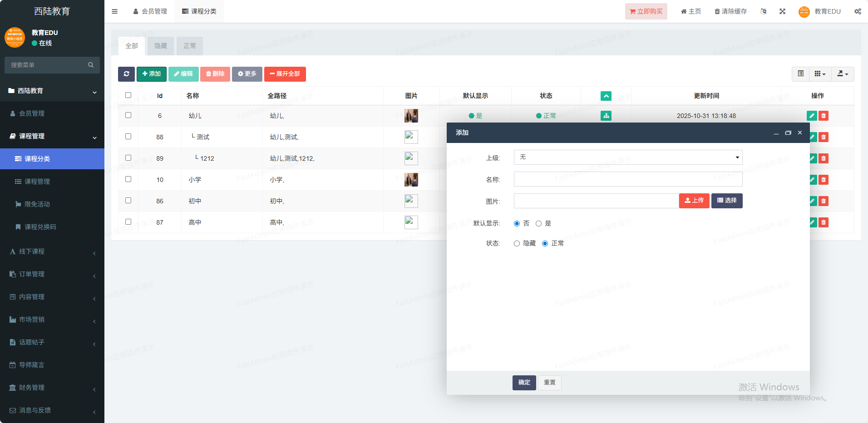Check the checkbox for row Id 10
Image resolution: width=868 pixels, height=423 pixels.
(128, 179)
